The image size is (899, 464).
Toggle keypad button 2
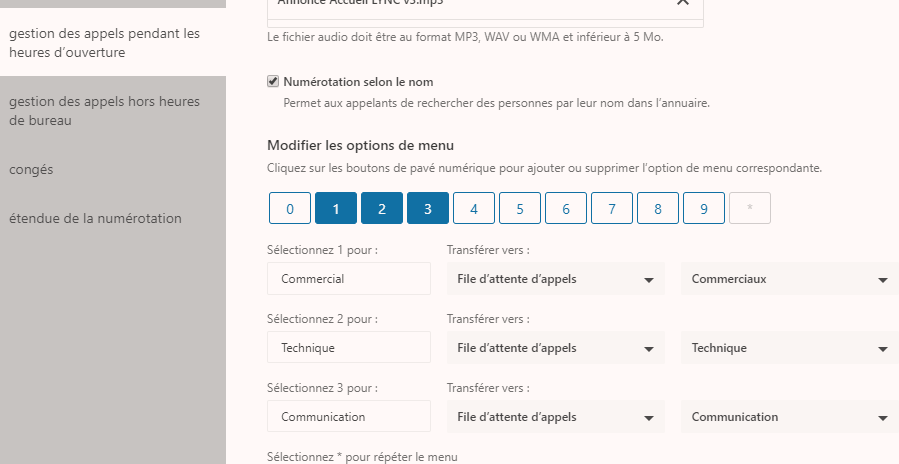[x=382, y=208]
